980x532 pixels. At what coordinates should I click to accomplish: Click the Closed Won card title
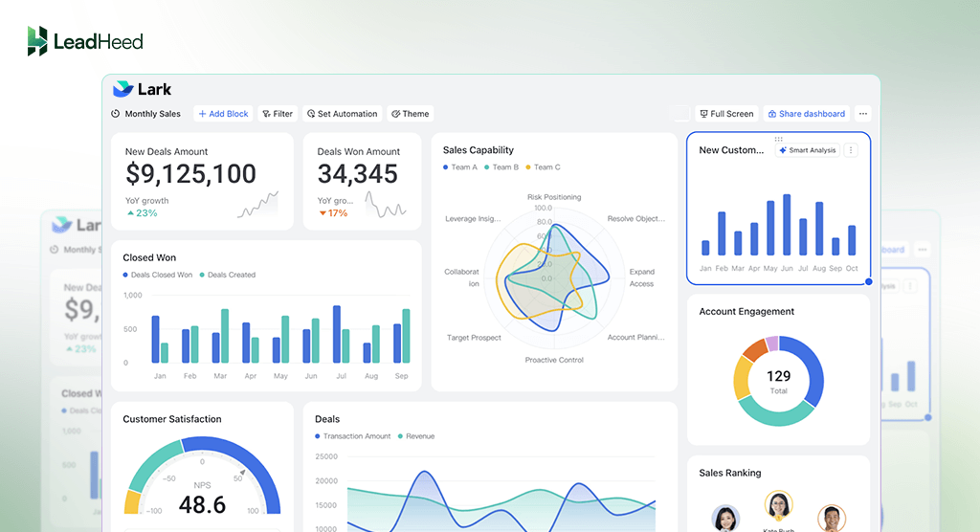(x=149, y=257)
